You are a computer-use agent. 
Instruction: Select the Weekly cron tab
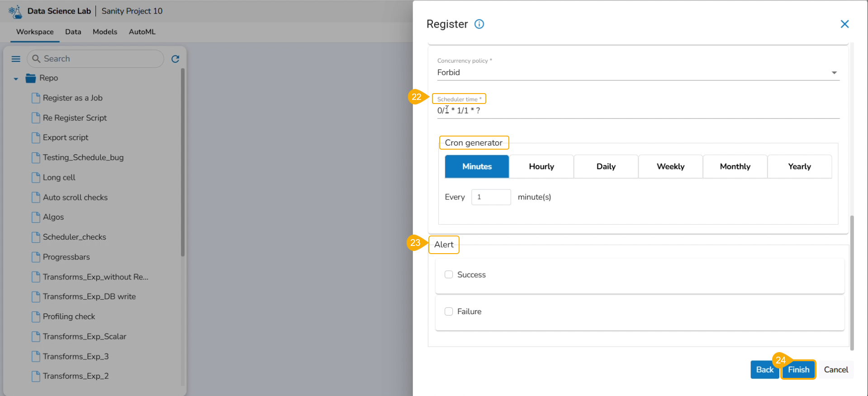pos(670,166)
